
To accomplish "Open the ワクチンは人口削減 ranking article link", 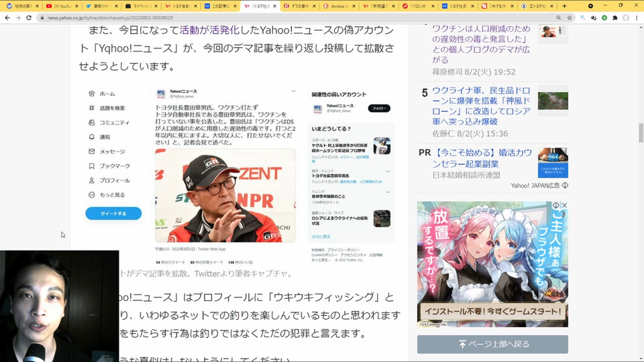I will click(x=481, y=44).
